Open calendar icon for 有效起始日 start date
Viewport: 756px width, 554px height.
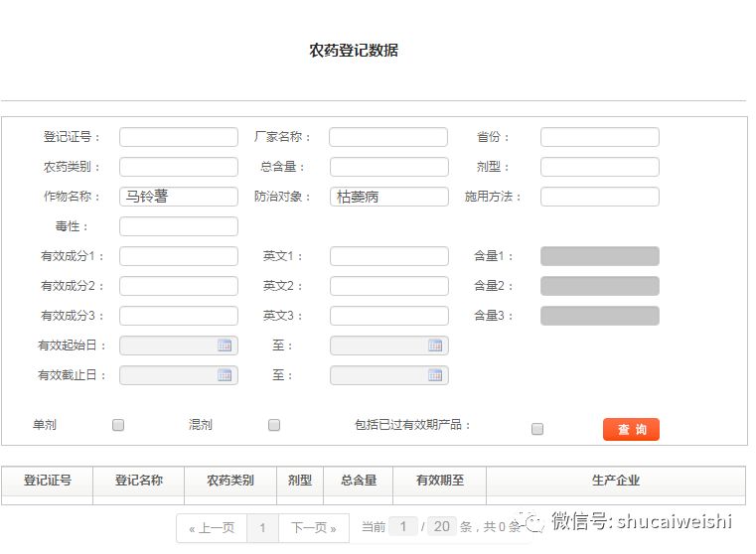tap(225, 346)
